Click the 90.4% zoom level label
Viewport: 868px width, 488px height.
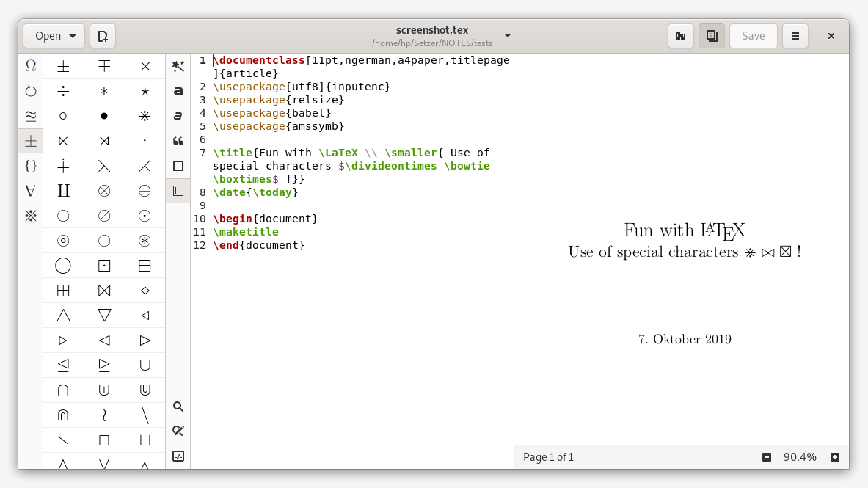tap(800, 457)
